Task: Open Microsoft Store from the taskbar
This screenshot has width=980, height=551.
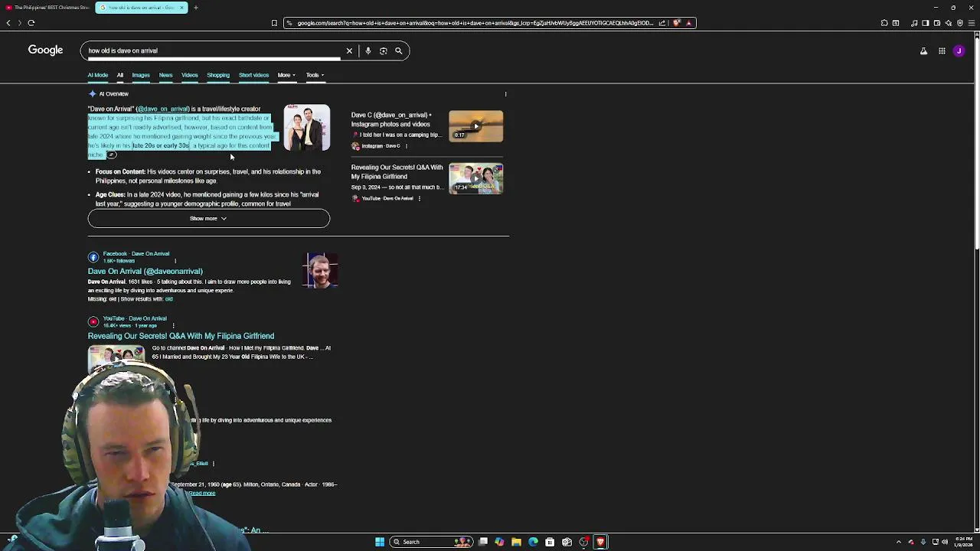Action: tap(550, 542)
